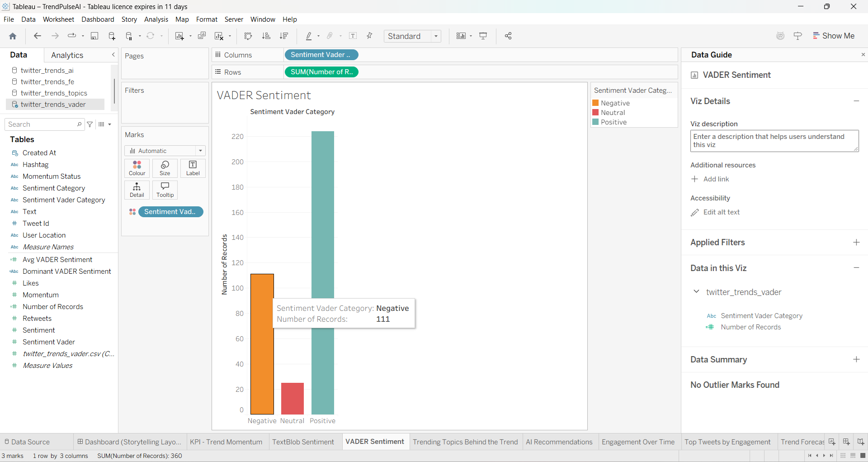Image resolution: width=868 pixels, height=462 pixels.
Task: Click the sort ascending toolbar icon
Action: (x=266, y=36)
